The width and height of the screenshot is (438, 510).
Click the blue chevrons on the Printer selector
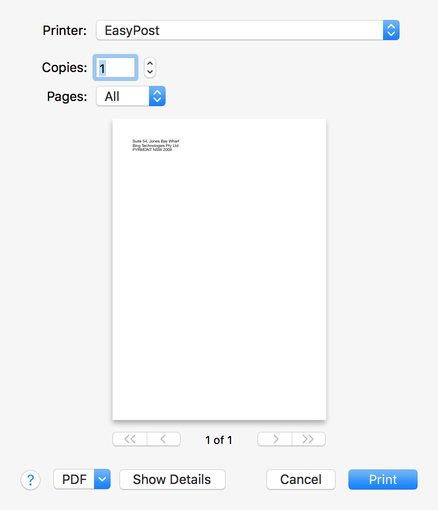[391, 30]
